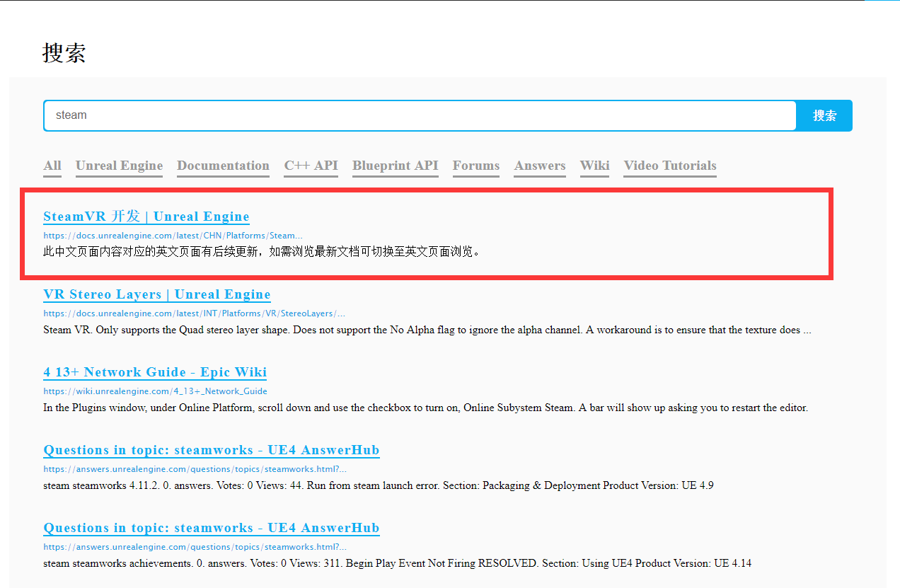
Task: Select the Answers filter tab
Action: [540, 166]
